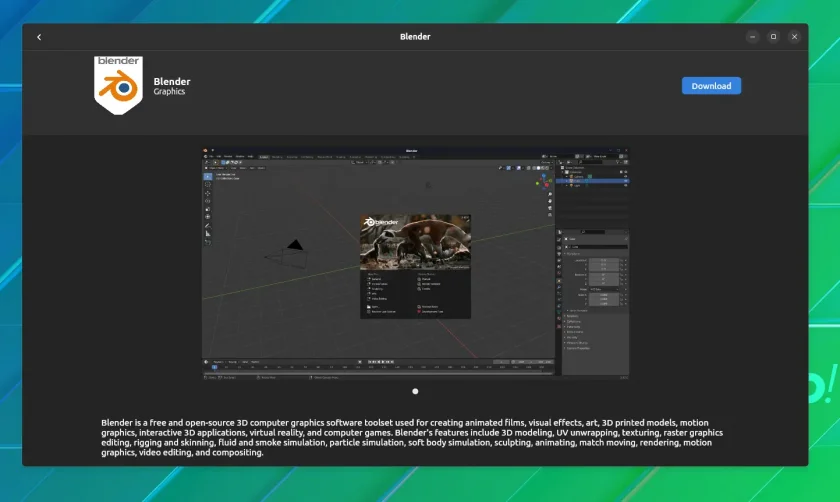The width and height of the screenshot is (840, 502).
Task: Go back using the header arrow
Action: [x=39, y=37]
